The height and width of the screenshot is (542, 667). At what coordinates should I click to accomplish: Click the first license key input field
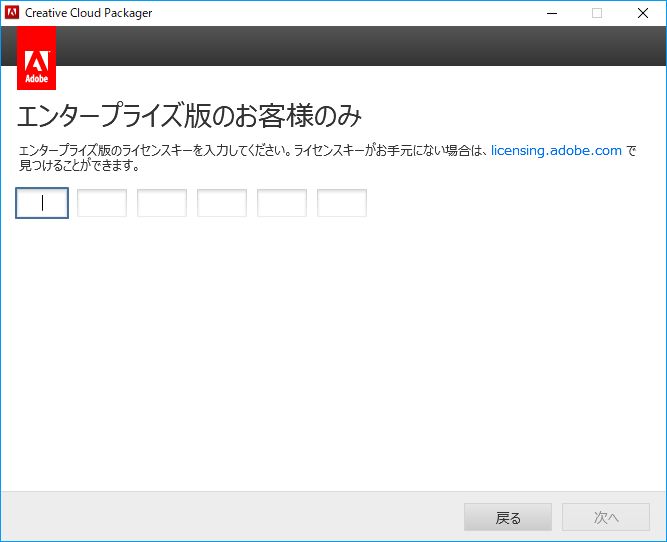click(x=42, y=203)
